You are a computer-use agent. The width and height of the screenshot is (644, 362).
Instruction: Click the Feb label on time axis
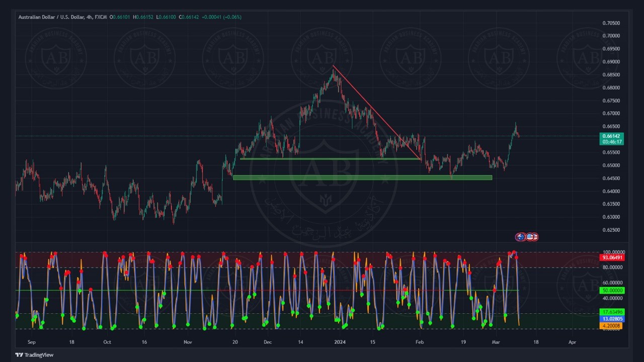click(420, 342)
